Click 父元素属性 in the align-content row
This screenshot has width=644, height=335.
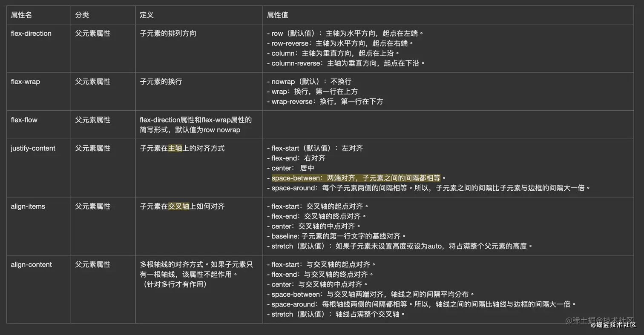(x=93, y=264)
